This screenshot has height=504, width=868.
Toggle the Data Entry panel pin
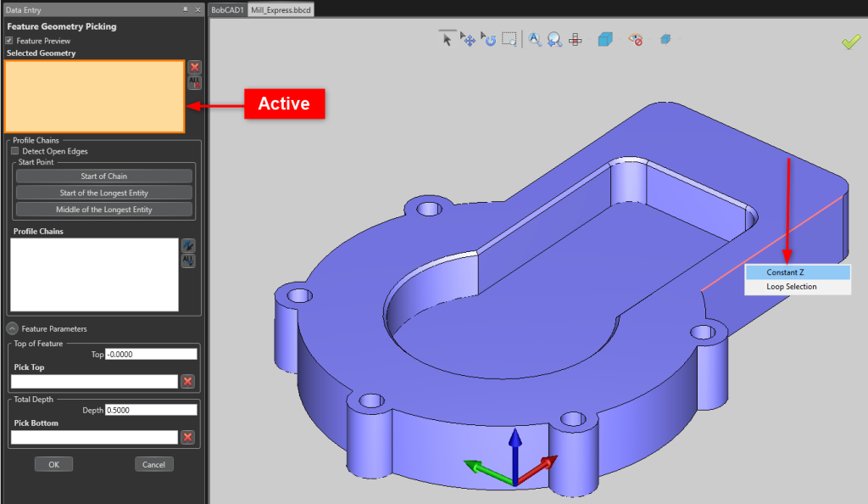tap(185, 9)
